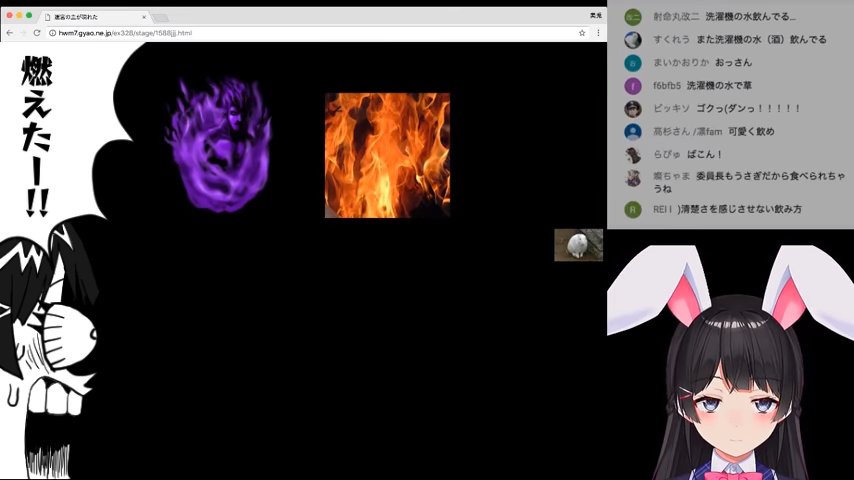Viewport: 854px width, 480px height.
Task: Click the purple flame figure image
Action: click(218, 145)
